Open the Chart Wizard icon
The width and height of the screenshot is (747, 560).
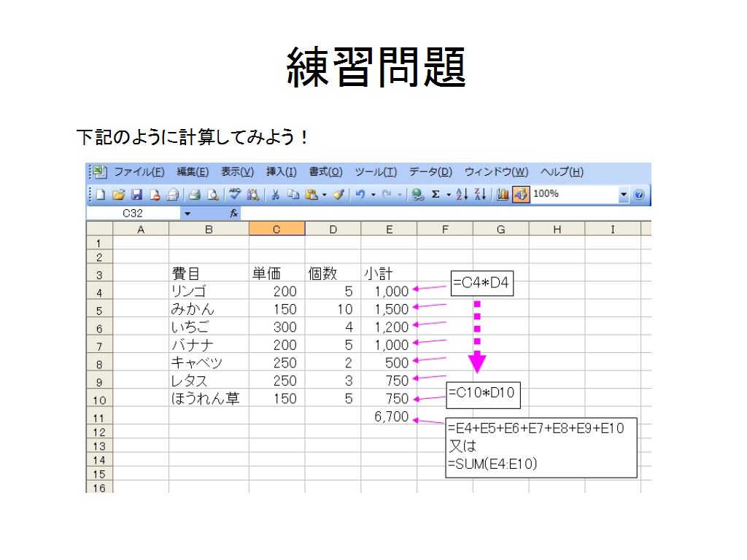click(503, 195)
